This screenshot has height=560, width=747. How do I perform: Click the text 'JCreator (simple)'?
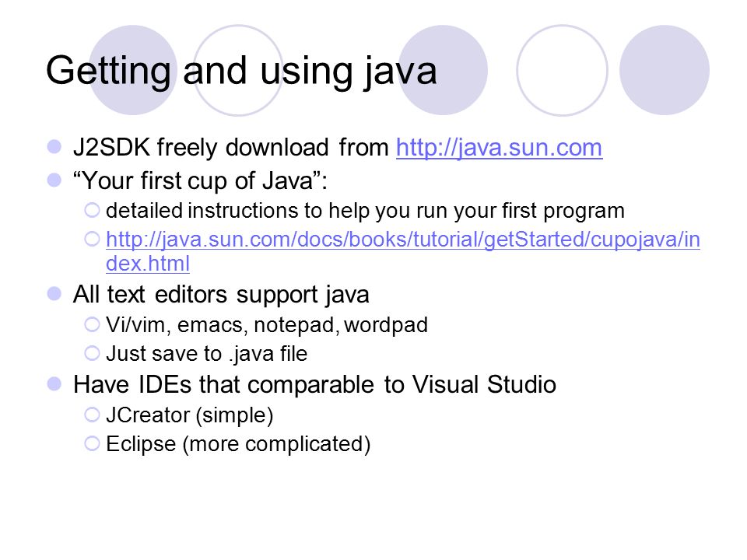pos(190,415)
